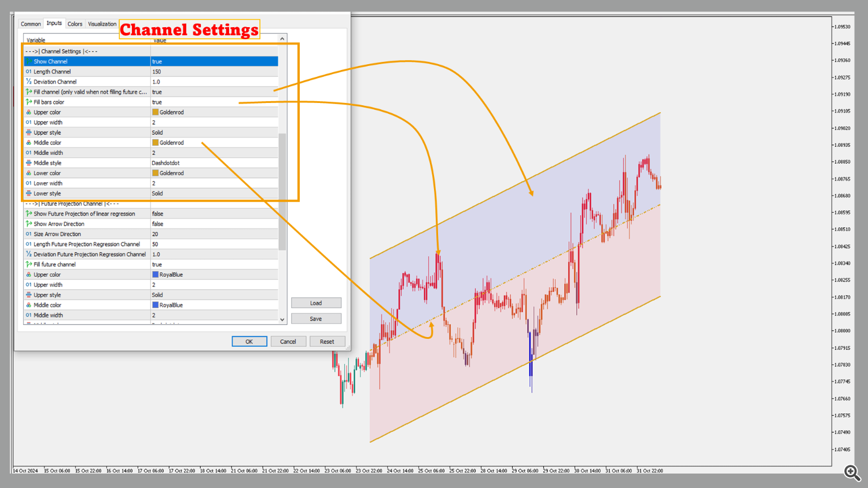This screenshot has height=488, width=868.
Task: Click the palette icon beside RoyalBlue Upper color
Action: [28, 275]
